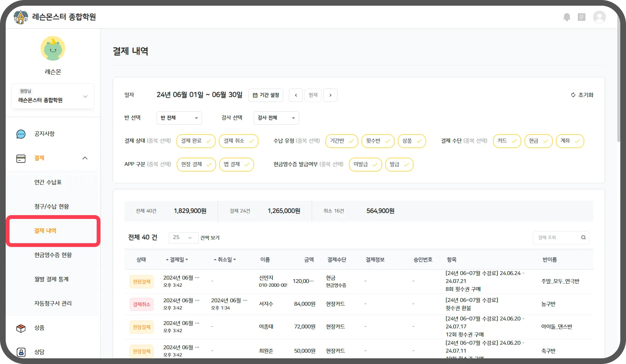Click the 레슨몬 frog profile picture
Screen dimensions: 626x364
tap(53, 48)
